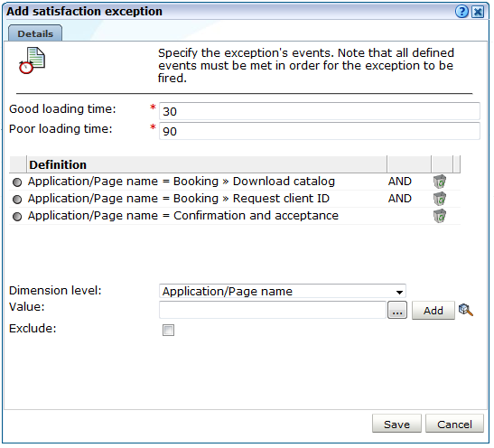
Task: Open the value search magnifier icon
Action: [466, 310]
